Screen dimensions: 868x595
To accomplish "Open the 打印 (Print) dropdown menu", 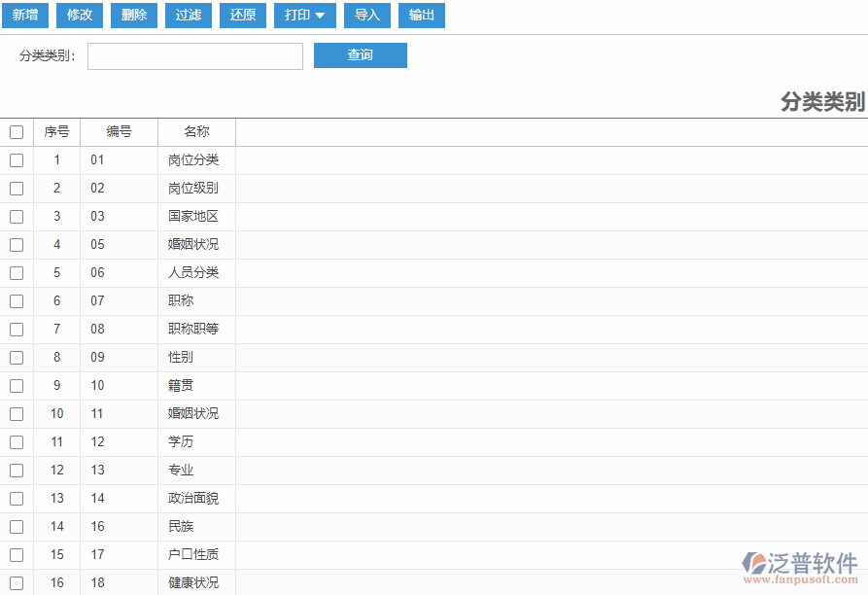I will 304,16.
